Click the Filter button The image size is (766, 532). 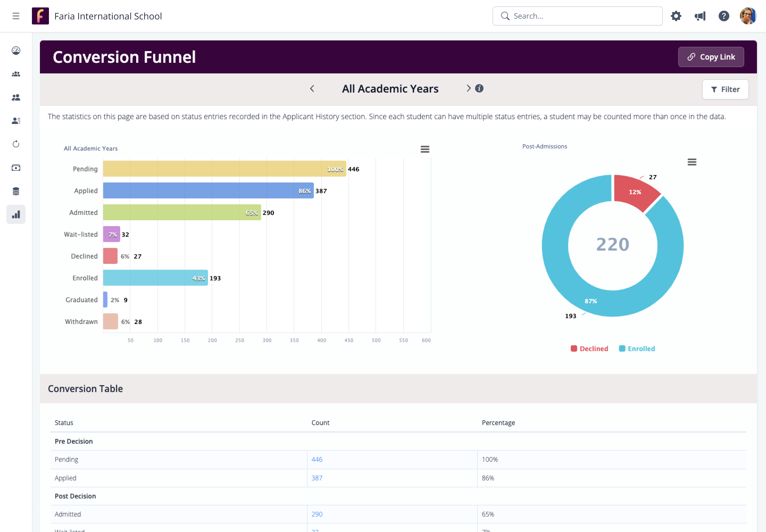(x=725, y=89)
